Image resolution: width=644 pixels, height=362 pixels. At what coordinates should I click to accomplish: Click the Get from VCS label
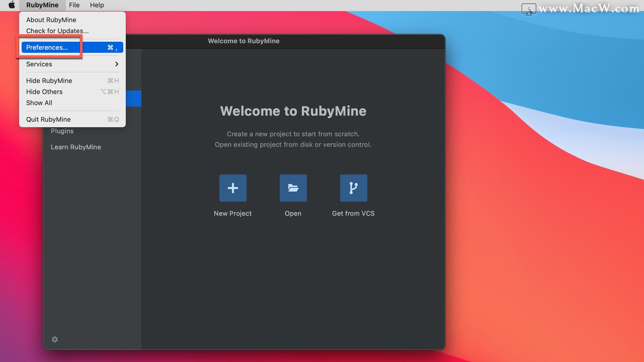[x=354, y=214]
